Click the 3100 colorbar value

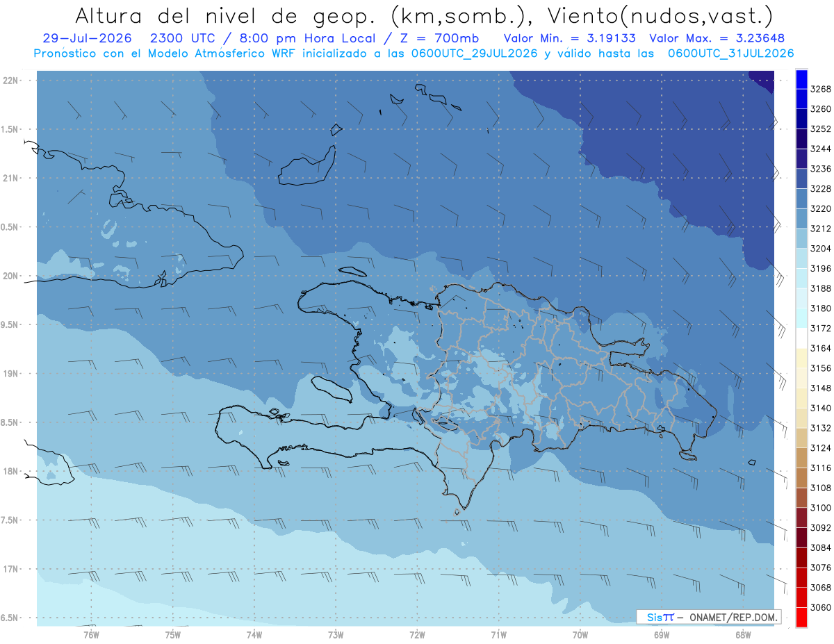click(821, 508)
